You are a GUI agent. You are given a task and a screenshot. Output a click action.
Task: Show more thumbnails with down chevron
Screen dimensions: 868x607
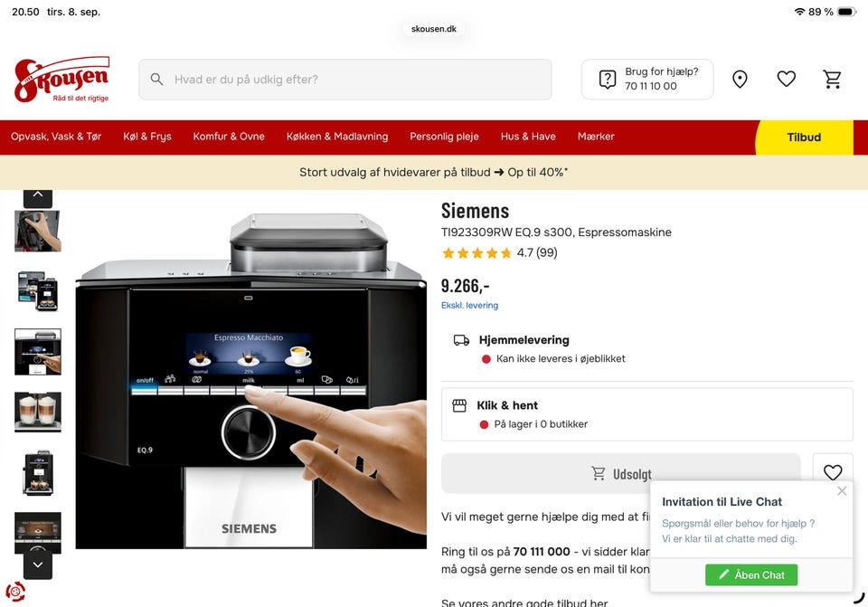(38, 564)
